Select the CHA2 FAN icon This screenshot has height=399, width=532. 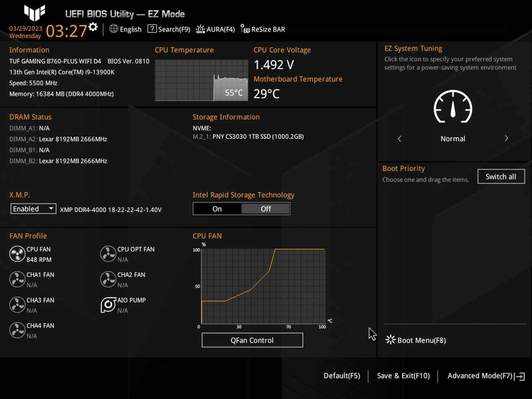point(108,279)
